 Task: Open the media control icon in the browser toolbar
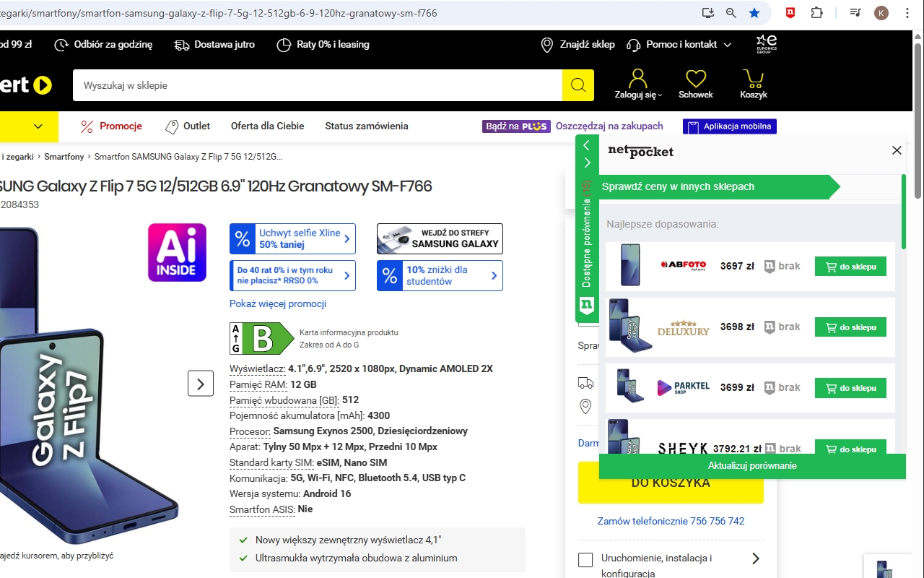[855, 13]
